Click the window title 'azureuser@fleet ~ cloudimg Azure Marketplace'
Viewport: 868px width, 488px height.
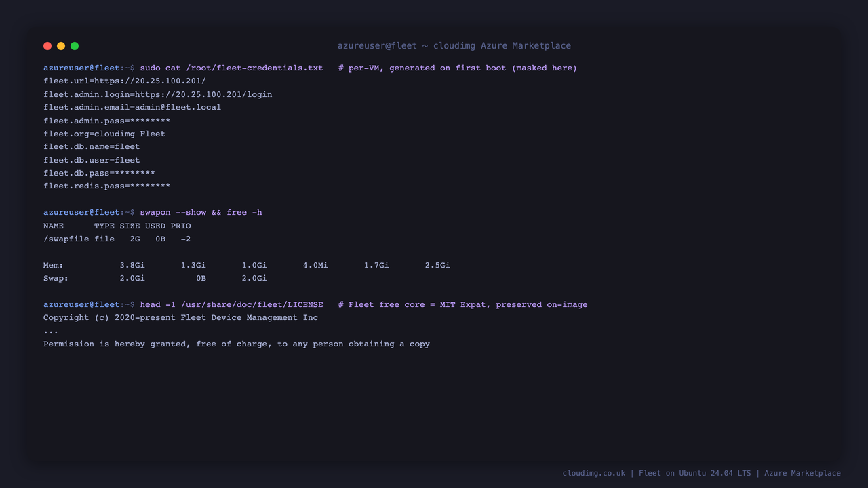[454, 46]
